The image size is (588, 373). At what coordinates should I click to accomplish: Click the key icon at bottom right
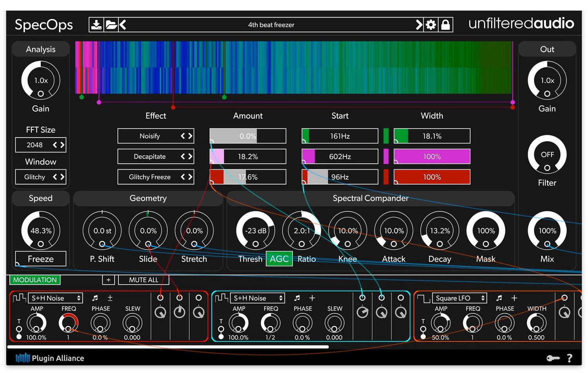click(553, 358)
